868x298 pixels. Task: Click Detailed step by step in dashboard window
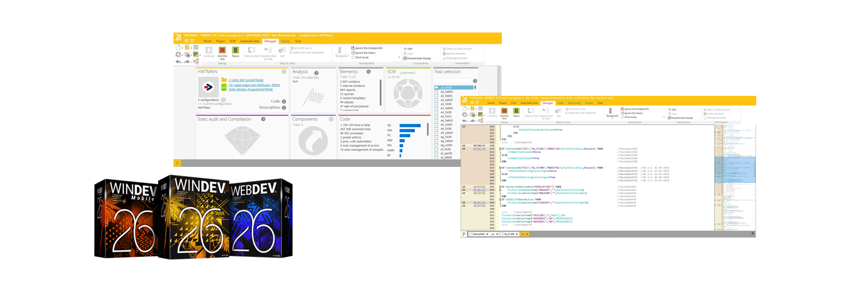[x=268, y=53]
